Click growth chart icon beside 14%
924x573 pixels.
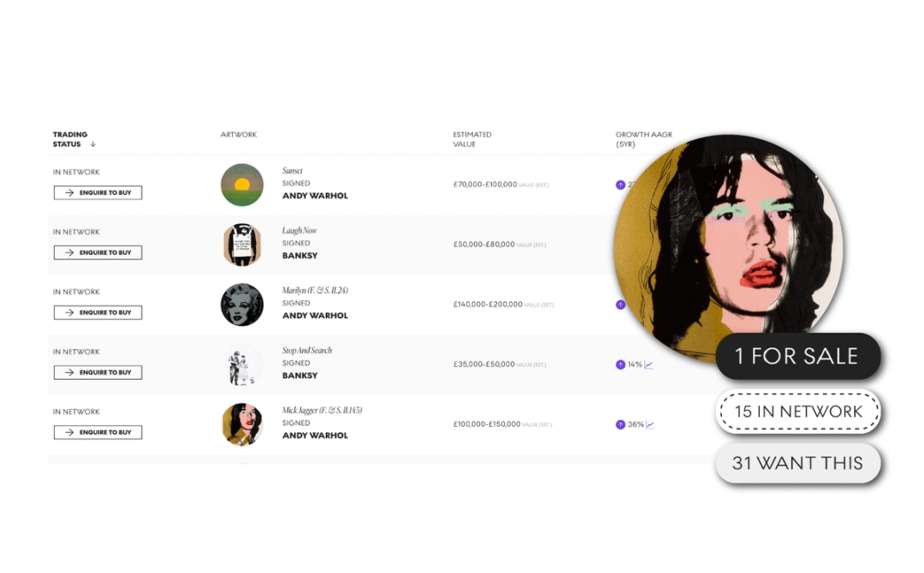pos(649,365)
